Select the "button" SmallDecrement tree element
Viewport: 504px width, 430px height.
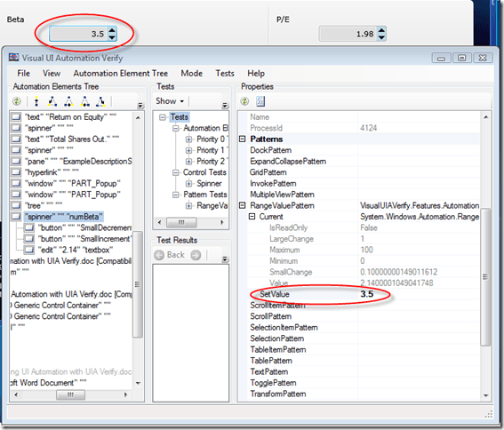pos(84,227)
